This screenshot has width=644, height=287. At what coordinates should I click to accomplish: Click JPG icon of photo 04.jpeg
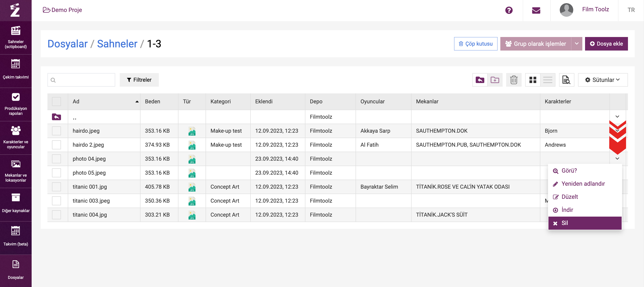(192, 159)
